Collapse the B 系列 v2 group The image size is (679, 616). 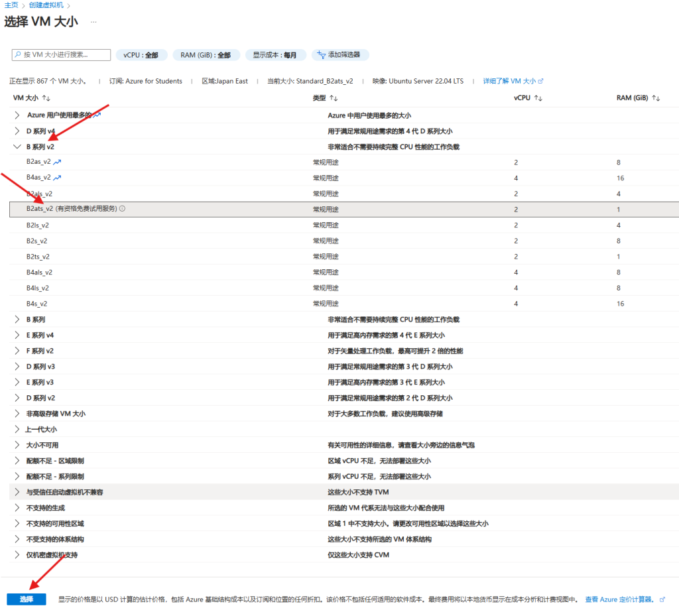point(17,147)
